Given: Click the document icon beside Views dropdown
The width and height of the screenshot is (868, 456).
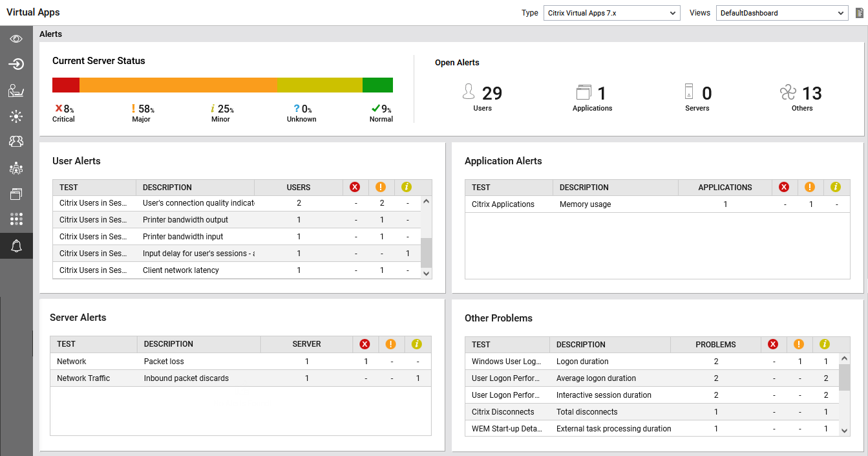Looking at the screenshot, I should click(x=859, y=13).
